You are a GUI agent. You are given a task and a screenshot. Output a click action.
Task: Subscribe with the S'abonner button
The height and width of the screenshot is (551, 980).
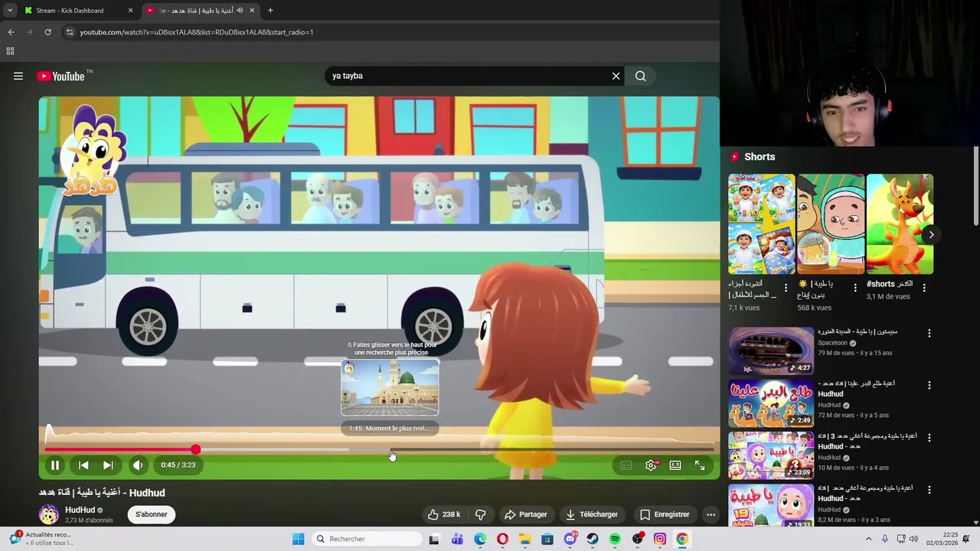coord(152,514)
